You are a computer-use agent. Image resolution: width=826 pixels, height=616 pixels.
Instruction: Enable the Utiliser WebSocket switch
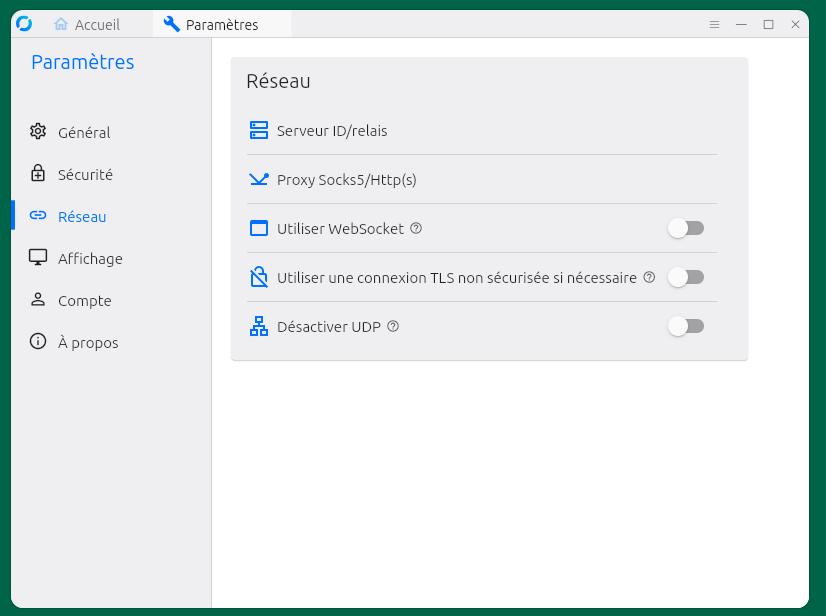(686, 228)
